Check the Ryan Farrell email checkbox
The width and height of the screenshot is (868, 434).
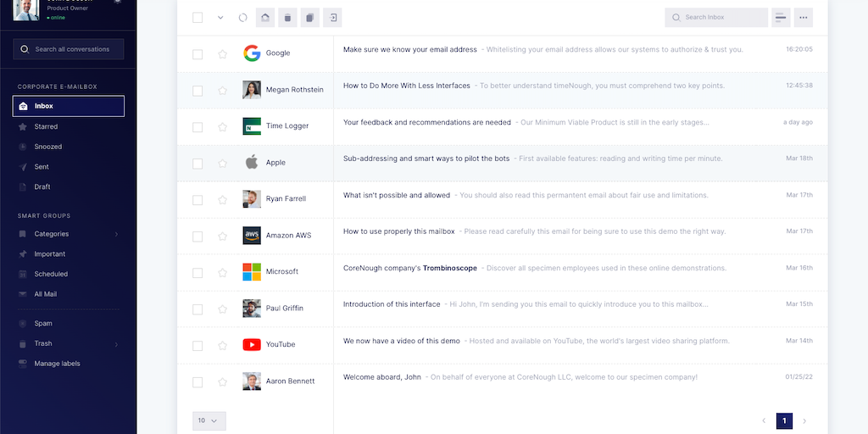coord(198,200)
